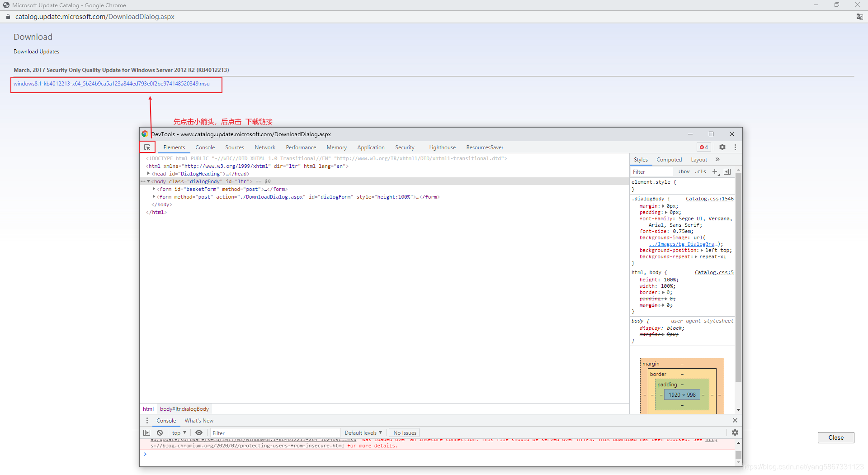The image size is (868, 475).
Task: Open drawer three-dot menu beside Console
Action: click(x=147, y=420)
